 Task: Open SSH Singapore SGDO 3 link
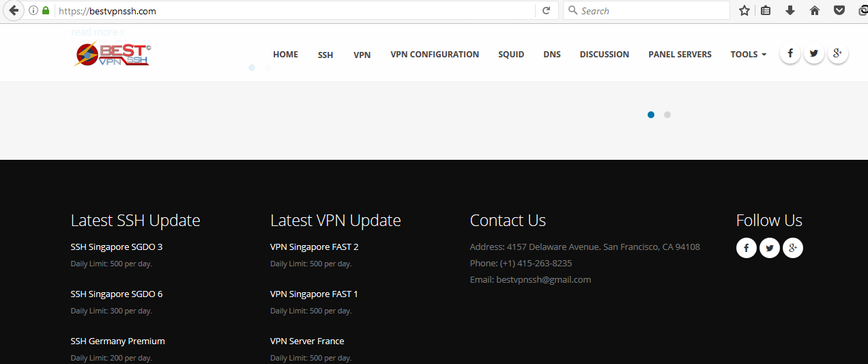tap(117, 247)
